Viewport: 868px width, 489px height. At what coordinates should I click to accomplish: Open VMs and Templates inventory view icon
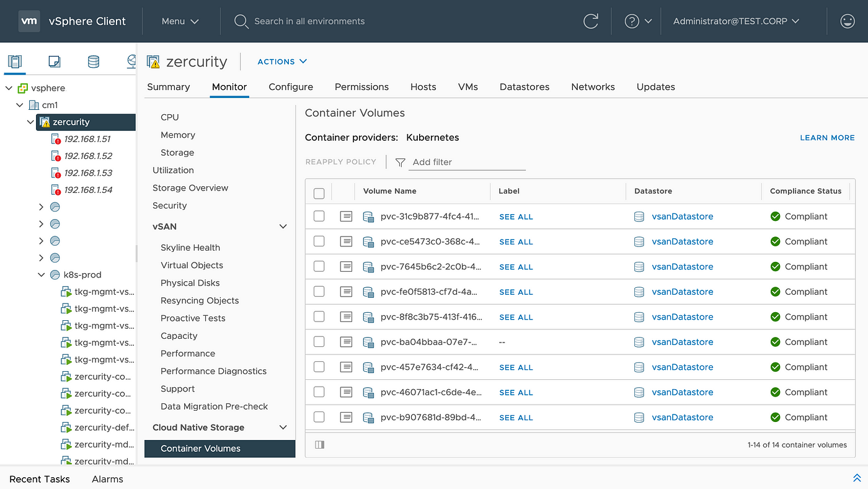point(54,61)
